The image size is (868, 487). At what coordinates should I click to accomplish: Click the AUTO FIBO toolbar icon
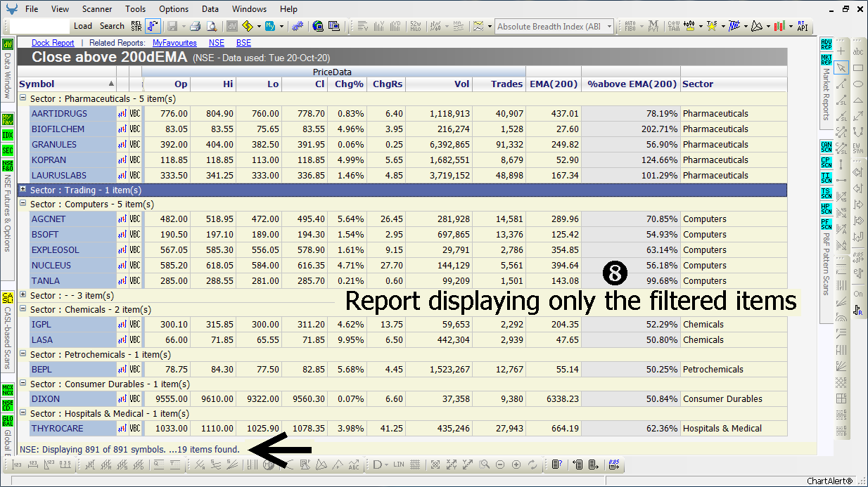click(630, 26)
